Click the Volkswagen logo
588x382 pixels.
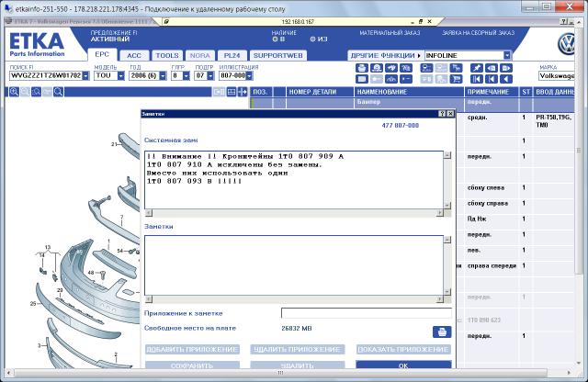566,44
